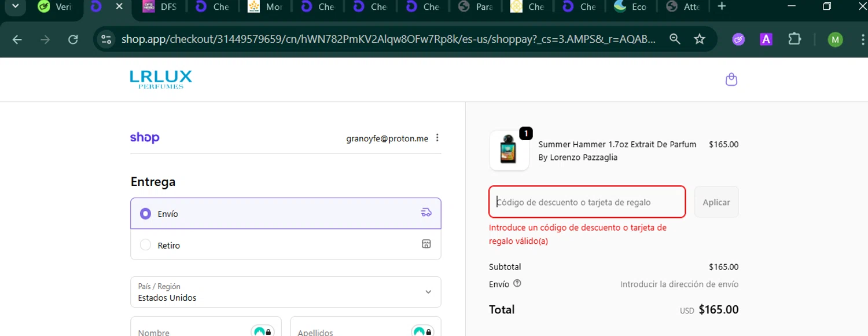Viewport: 868px width, 336px height.
Task: Open the purple A extension icon
Action: pyautogui.click(x=766, y=39)
